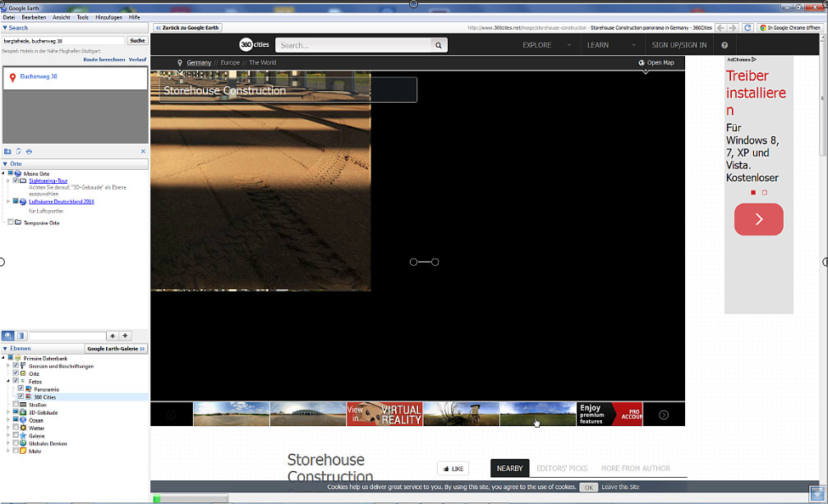Enable the Straßen layer checkbox
The height and width of the screenshot is (504, 828).
16,405
